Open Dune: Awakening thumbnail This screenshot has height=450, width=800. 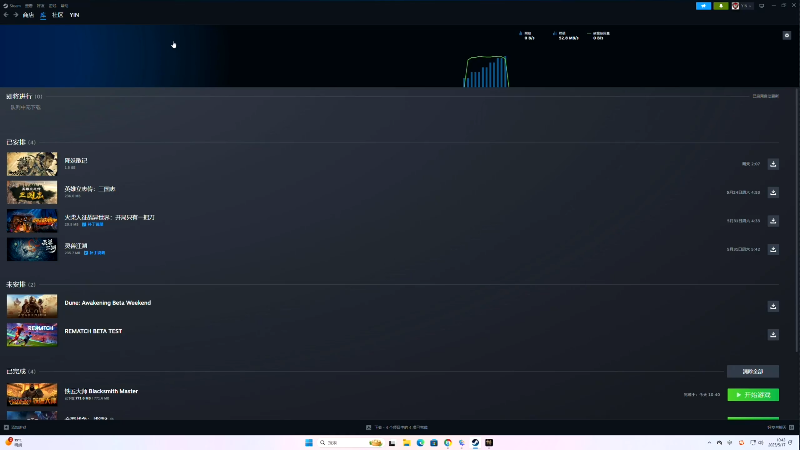point(32,306)
